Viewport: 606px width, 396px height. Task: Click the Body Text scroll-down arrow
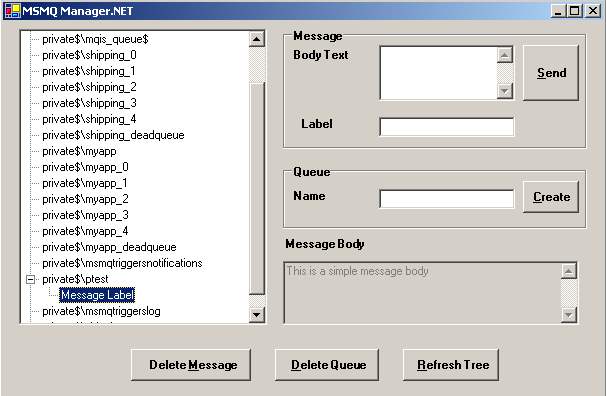click(505, 91)
